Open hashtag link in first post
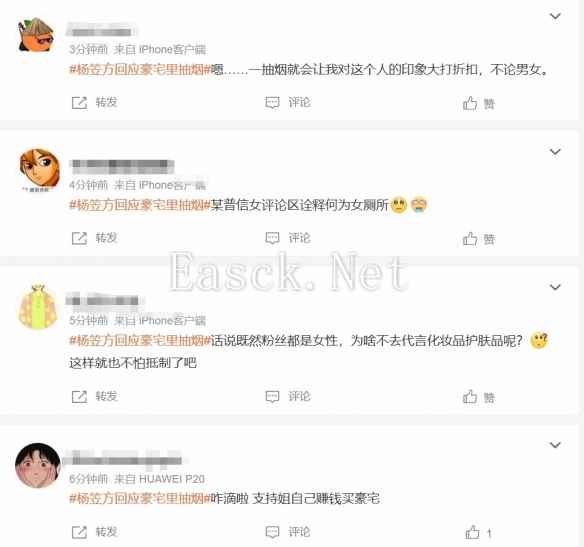 coord(140,70)
